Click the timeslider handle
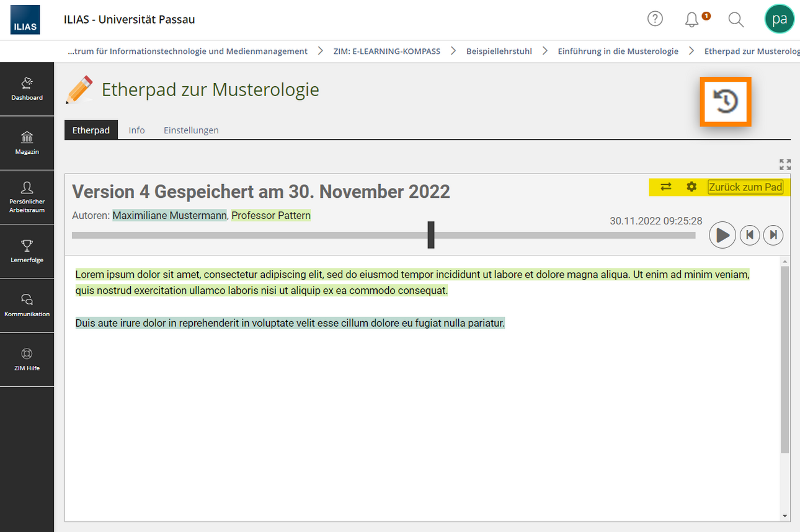The image size is (800, 532). pyautogui.click(x=431, y=235)
